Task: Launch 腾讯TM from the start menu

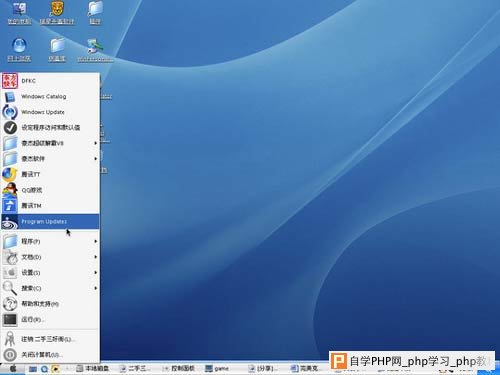Action: pyautogui.click(x=50, y=206)
